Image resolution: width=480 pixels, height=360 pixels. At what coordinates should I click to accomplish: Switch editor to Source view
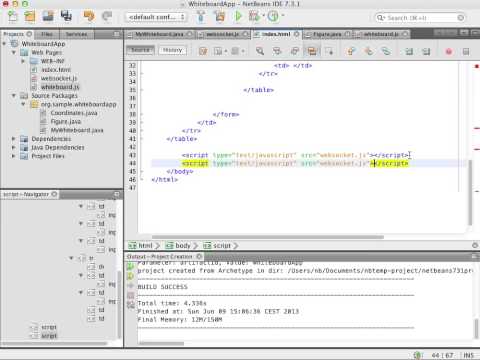coord(140,50)
